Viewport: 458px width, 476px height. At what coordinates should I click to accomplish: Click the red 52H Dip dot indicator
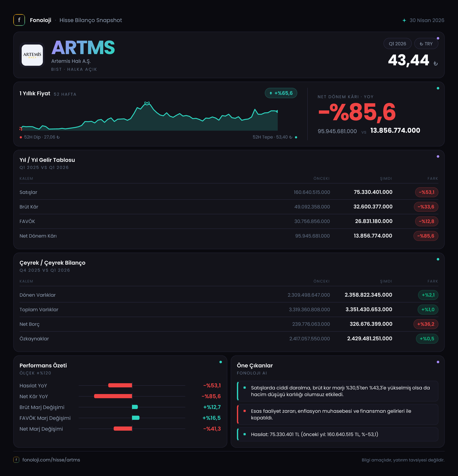pos(21,137)
